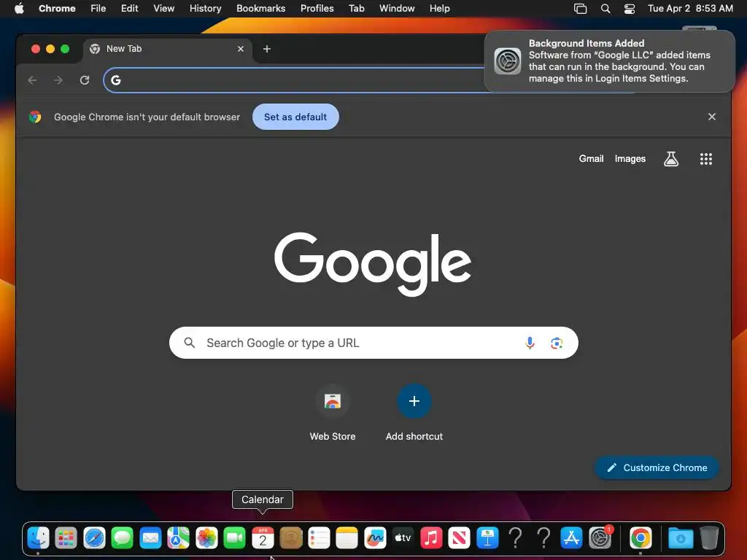
Task: Click Customize Chrome button
Action: click(657, 467)
